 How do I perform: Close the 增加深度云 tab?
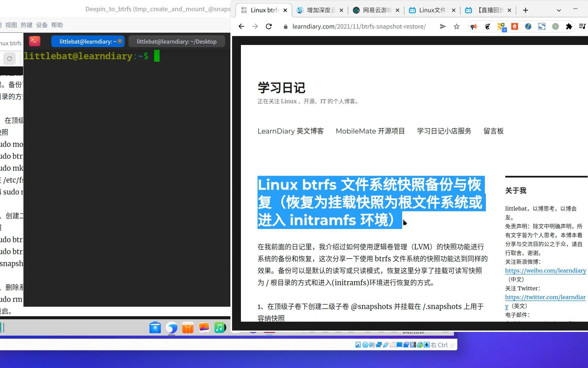[341, 10]
